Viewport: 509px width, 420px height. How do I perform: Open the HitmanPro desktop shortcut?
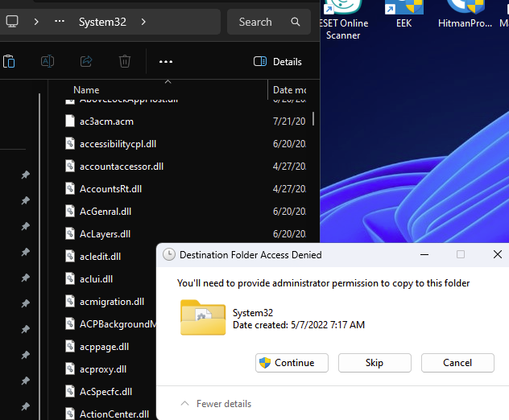tap(465, 14)
